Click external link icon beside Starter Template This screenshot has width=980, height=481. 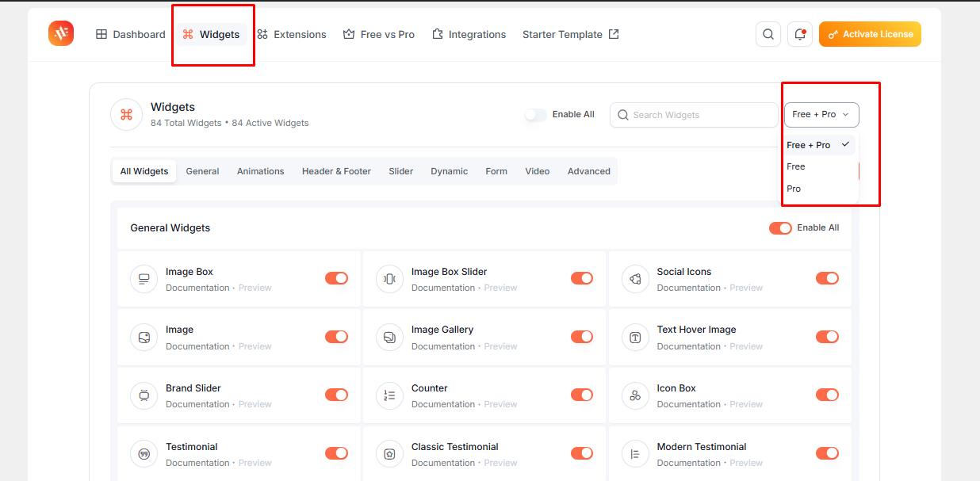614,34
